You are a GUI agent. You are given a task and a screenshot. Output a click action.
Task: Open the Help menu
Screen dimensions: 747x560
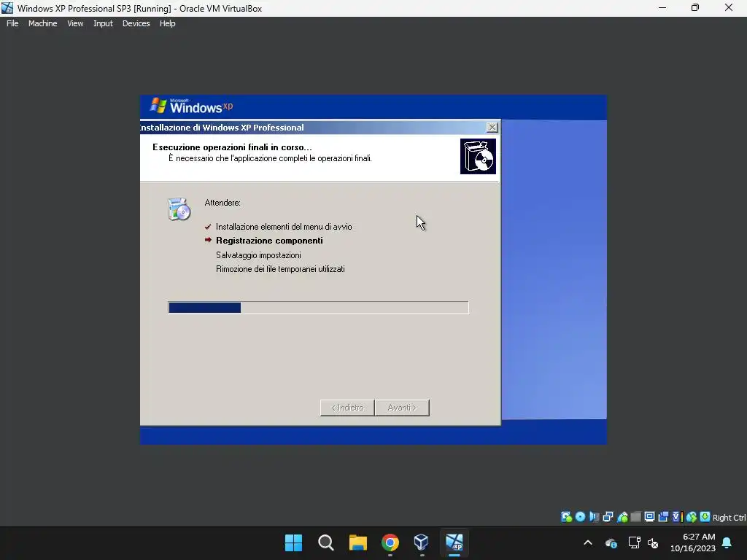(x=167, y=23)
